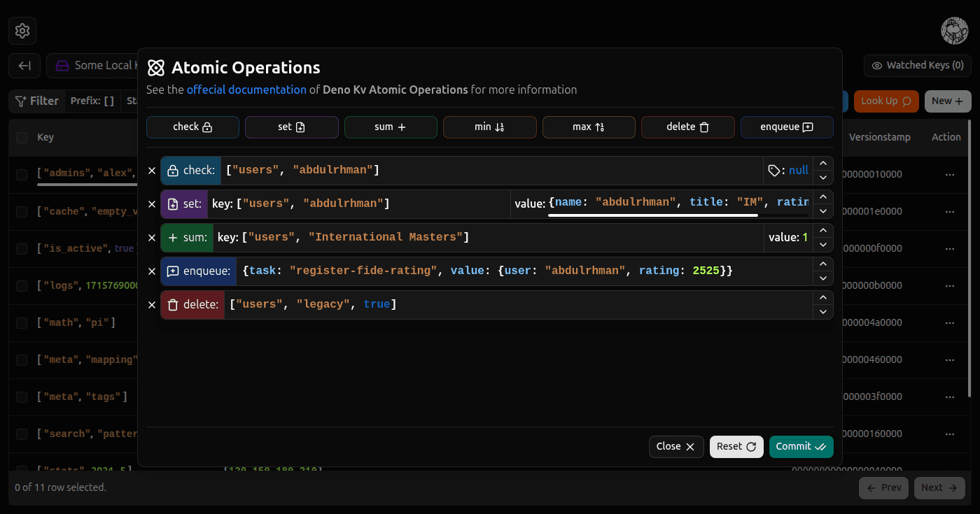Open action menu for math pi row
This screenshot has width=980, height=514.
(x=950, y=322)
